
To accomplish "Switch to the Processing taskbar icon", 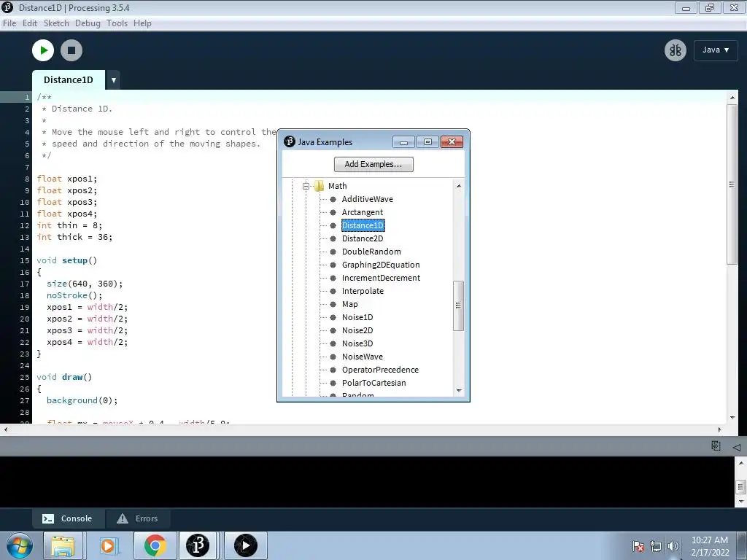I will click(198, 545).
